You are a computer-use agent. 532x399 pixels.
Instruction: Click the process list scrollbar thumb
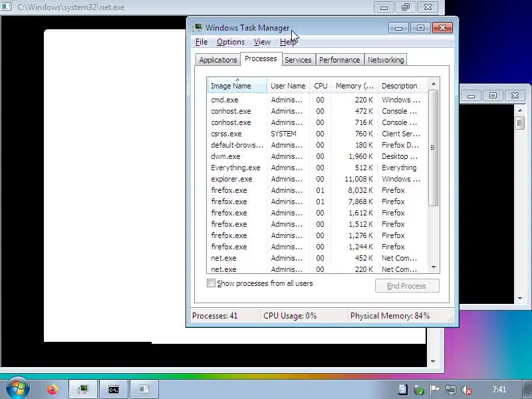coord(434,148)
